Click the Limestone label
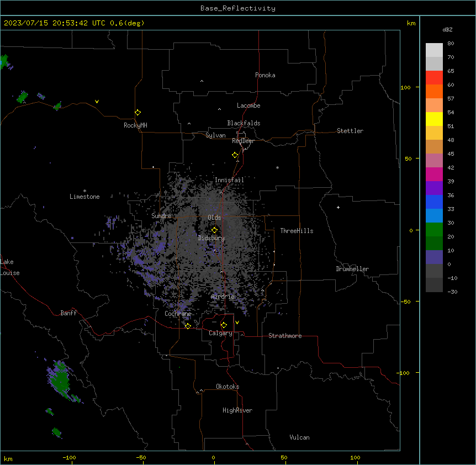The height and width of the screenshot is (465, 476). [x=84, y=197]
